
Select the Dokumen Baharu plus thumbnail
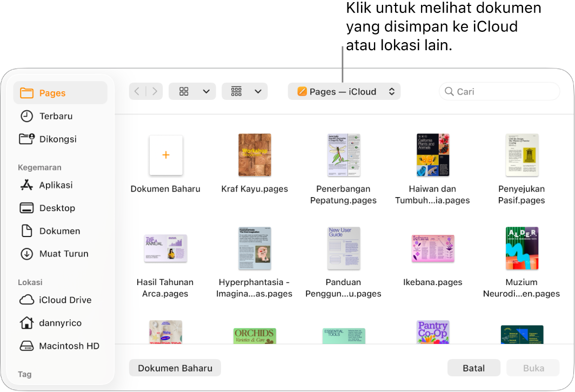click(x=166, y=155)
